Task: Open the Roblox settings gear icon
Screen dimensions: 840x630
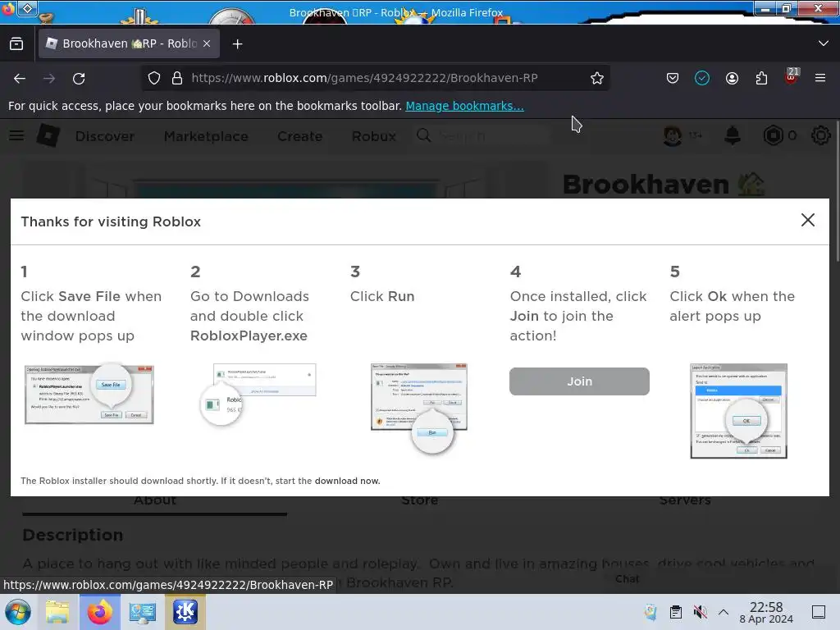Action: [x=820, y=136]
